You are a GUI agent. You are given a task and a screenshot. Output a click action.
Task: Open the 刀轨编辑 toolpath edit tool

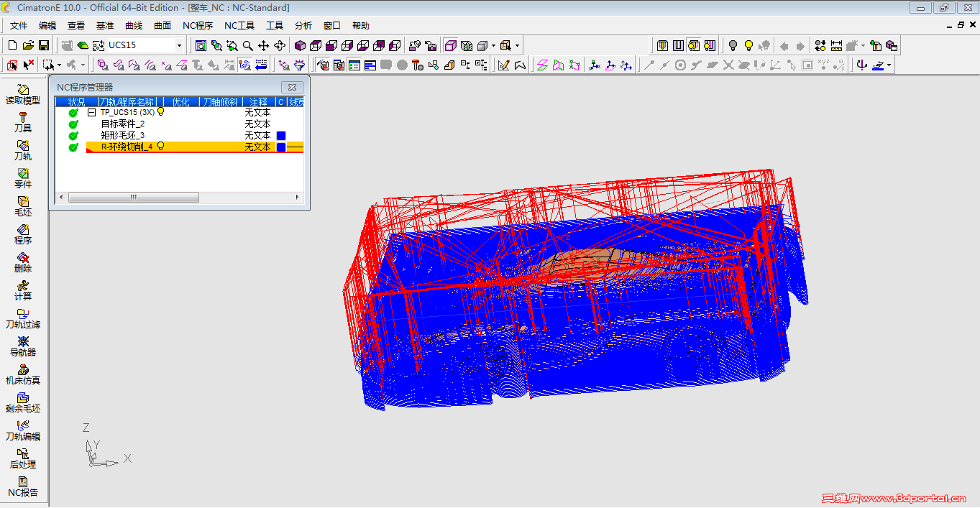point(23,431)
